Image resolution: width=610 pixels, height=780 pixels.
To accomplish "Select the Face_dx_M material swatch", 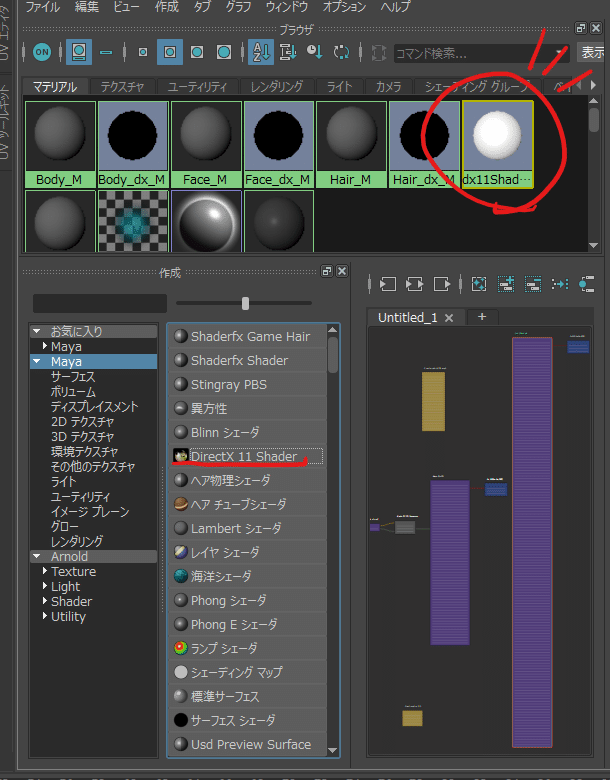I will tap(278, 144).
